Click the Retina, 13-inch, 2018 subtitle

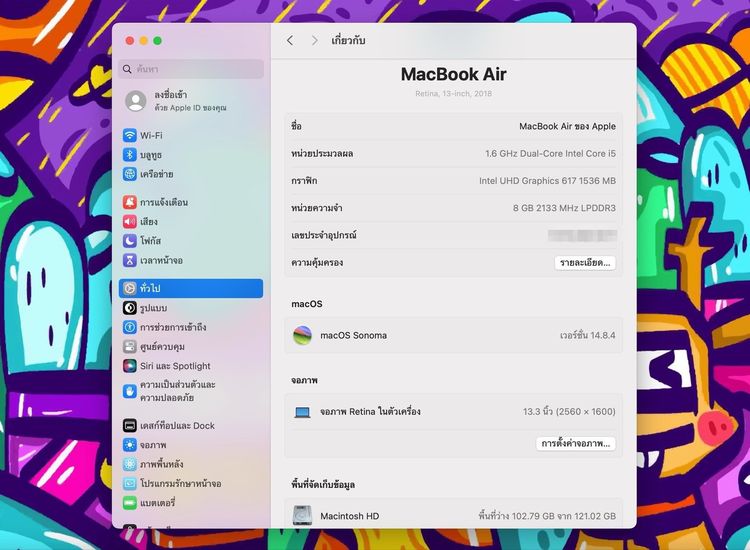(x=453, y=94)
